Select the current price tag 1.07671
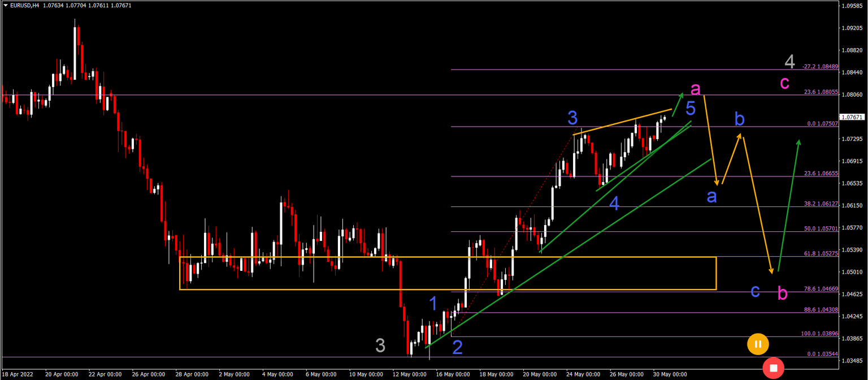868x380 pixels. click(x=852, y=118)
